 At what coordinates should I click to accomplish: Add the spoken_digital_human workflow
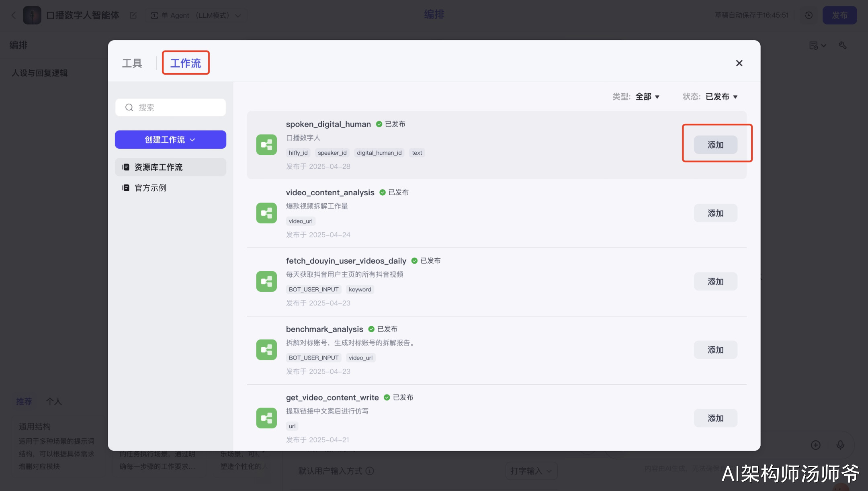click(x=715, y=145)
